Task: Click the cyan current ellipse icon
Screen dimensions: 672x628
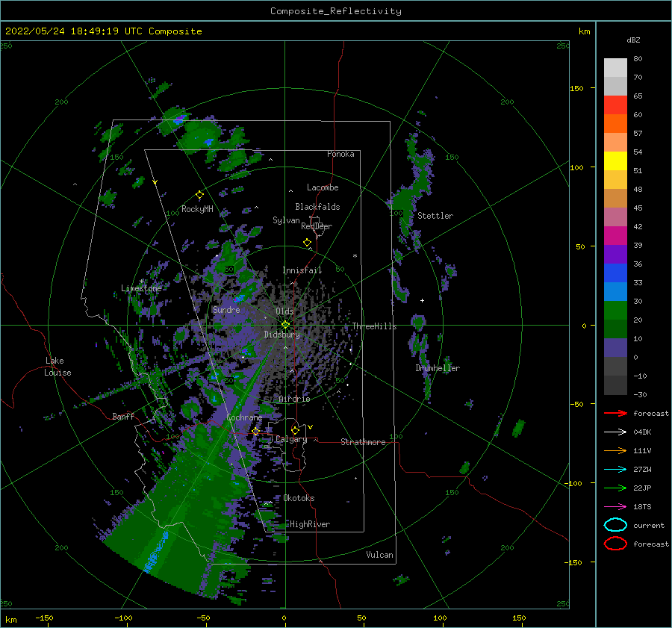Action: point(615,525)
